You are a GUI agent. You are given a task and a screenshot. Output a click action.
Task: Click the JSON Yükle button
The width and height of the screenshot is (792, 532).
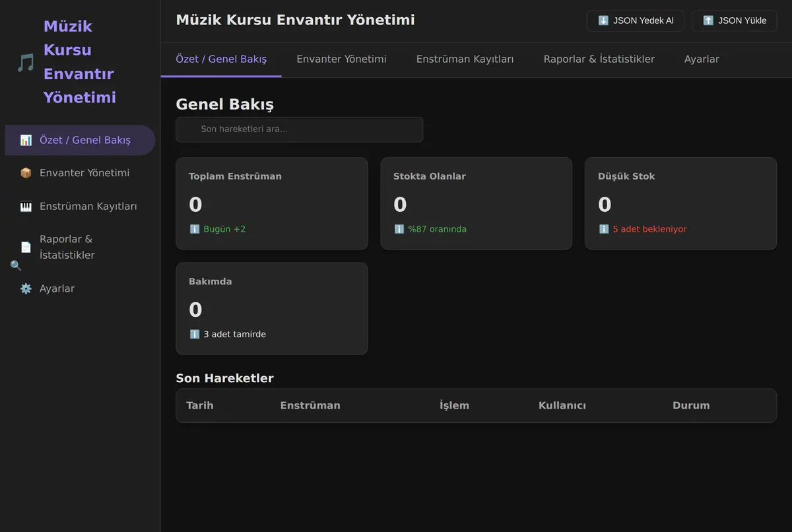[x=734, y=20]
